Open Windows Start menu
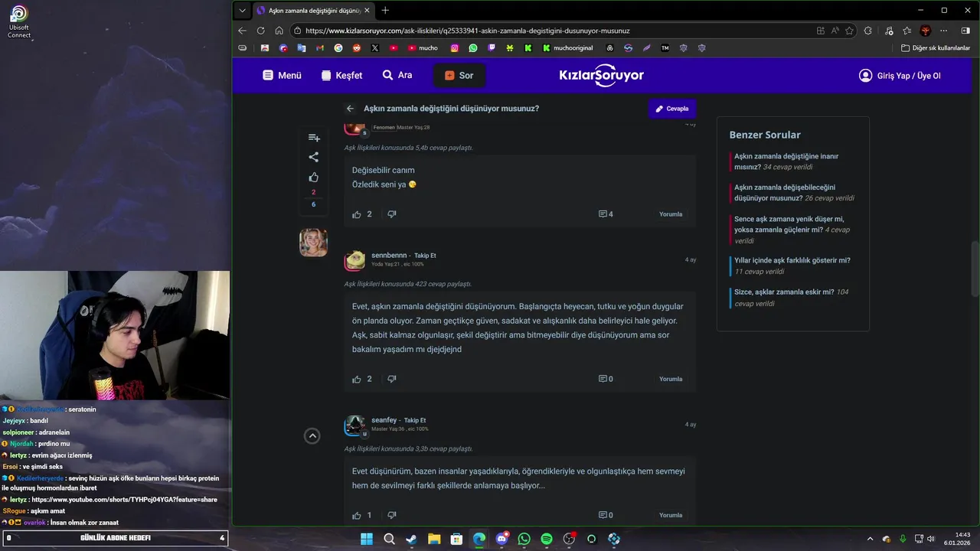980x551 pixels. (367, 539)
